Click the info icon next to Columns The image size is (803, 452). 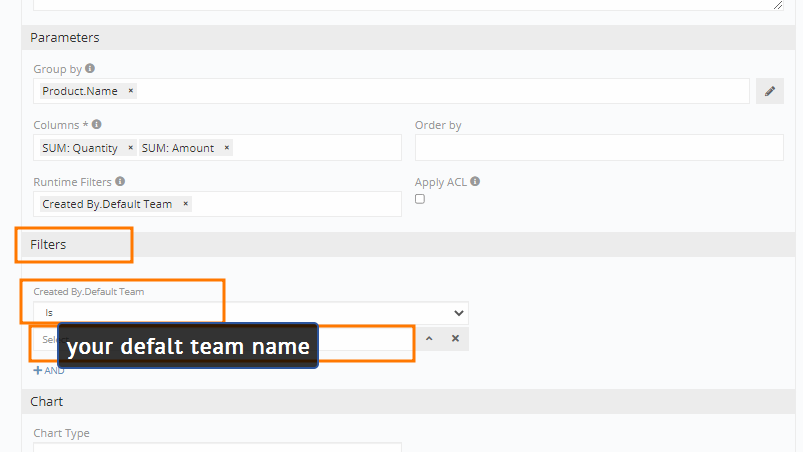click(97, 125)
